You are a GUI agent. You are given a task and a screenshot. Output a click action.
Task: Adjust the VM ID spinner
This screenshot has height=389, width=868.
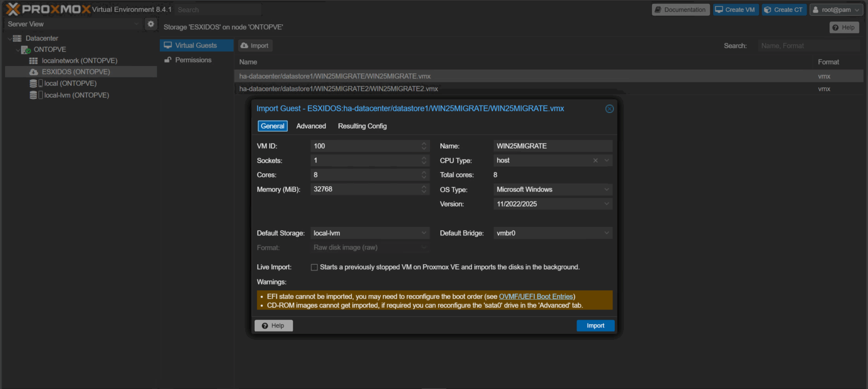[x=424, y=146]
